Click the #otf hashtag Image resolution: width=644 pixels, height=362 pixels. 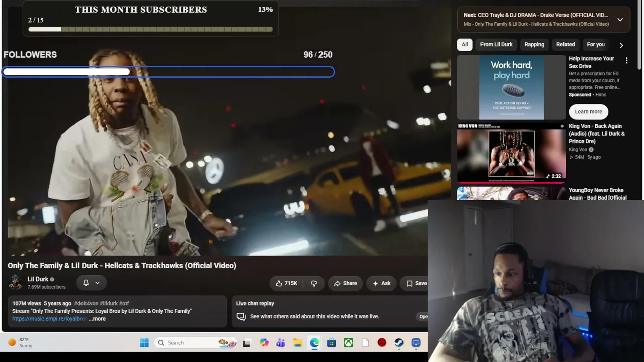pyautogui.click(x=124, y=303)
